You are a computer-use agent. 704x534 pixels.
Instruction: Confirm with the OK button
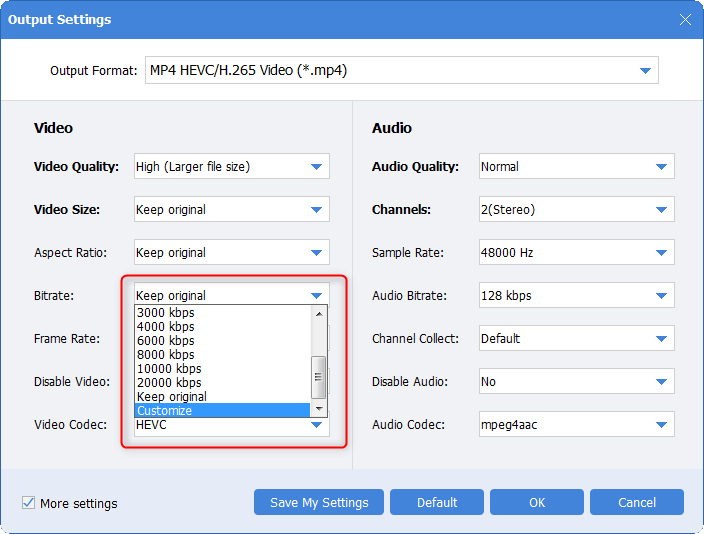coord(537,502)
